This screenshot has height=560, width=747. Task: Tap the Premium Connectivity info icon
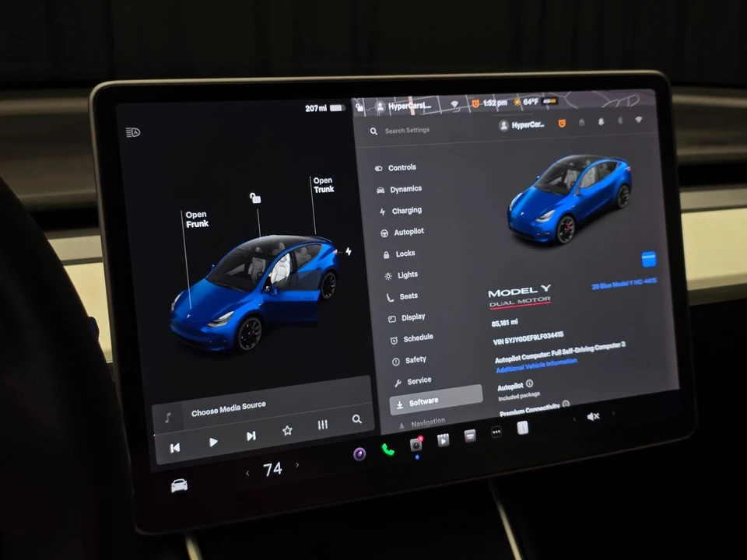click(x=566, y=404)
